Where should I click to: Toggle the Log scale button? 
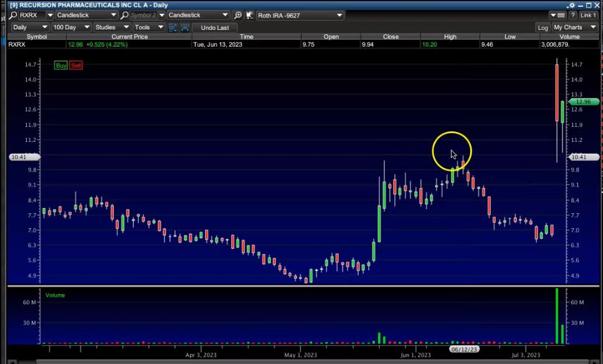pyautogui.click(x=543, y=27)
